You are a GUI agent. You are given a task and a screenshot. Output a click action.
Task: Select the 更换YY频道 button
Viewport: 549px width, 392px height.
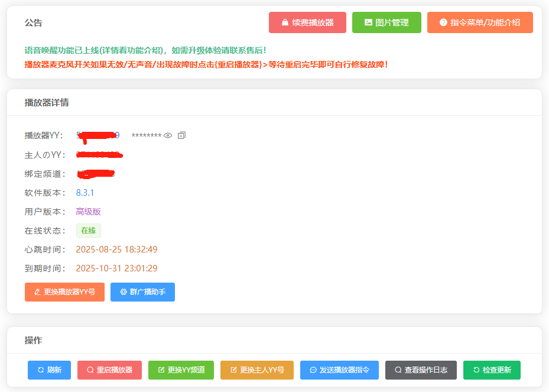coord(181,370)
